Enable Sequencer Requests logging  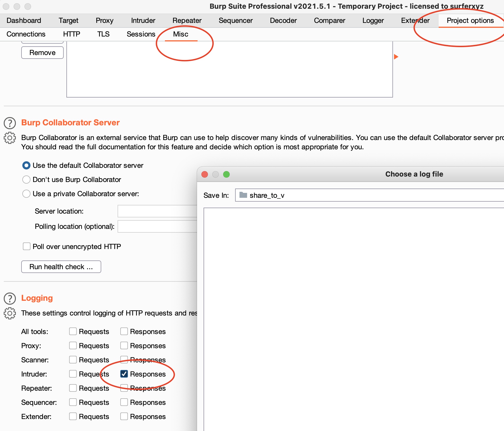coord(73,402)
